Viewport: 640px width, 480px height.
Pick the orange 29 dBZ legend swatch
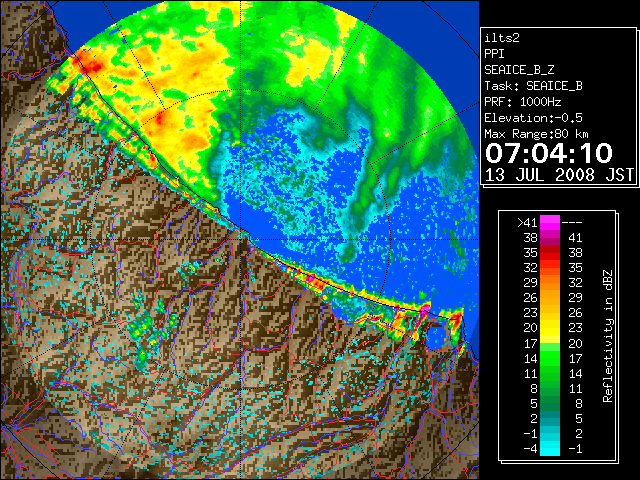coord(550,283)
